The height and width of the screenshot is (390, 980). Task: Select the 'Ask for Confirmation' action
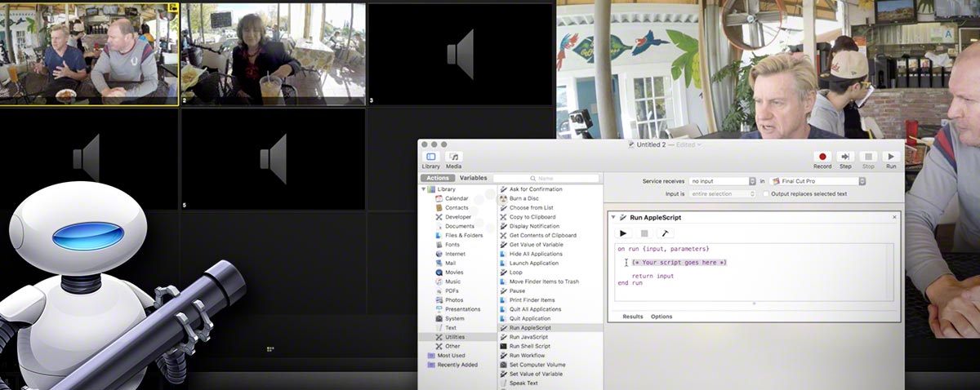[530, 189]
